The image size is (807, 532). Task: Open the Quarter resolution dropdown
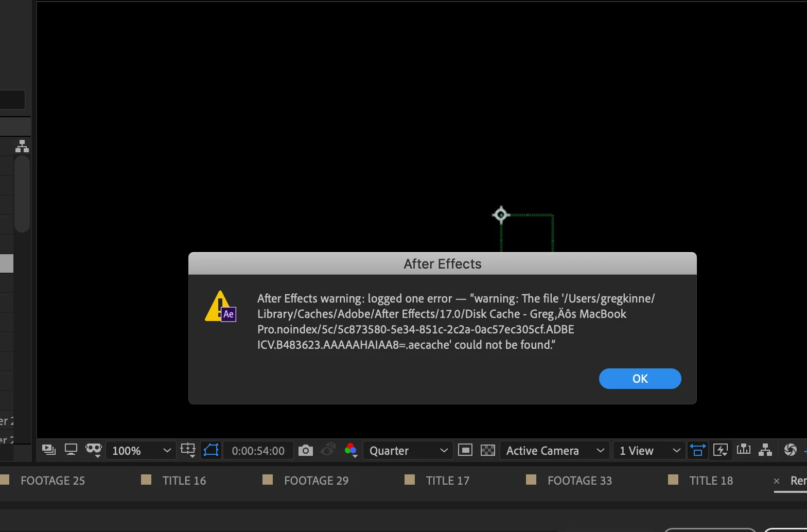pyautogui.click(x=408, y=451)
